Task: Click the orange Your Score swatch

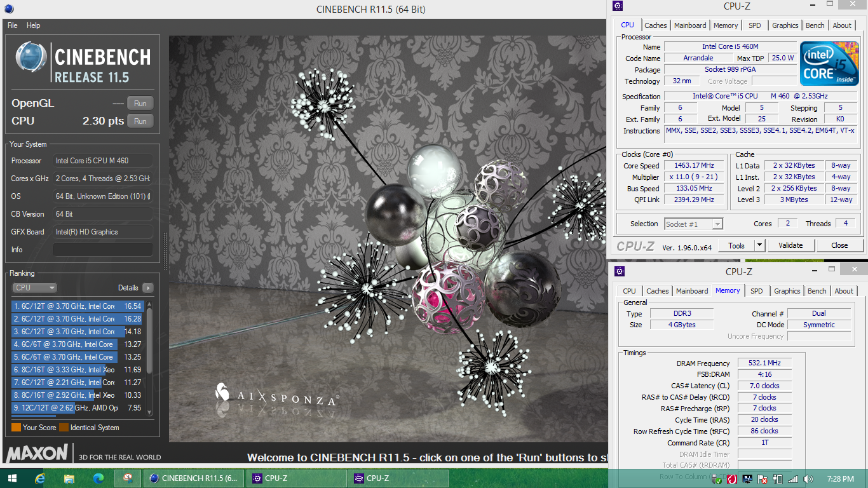Action: (x=16, y=428)
